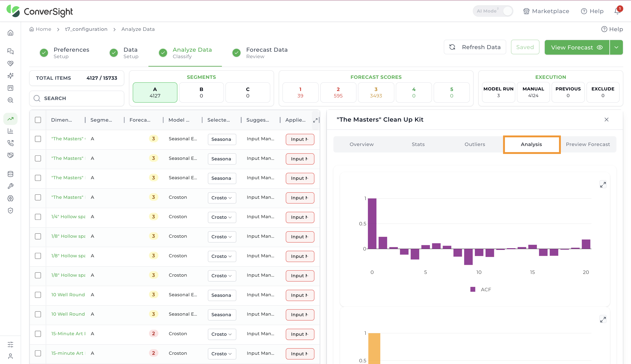Open the wrench tools sidebar icon
Image resolution: width=631 pixels, height=364 pixels.
[x=11, y=186]
